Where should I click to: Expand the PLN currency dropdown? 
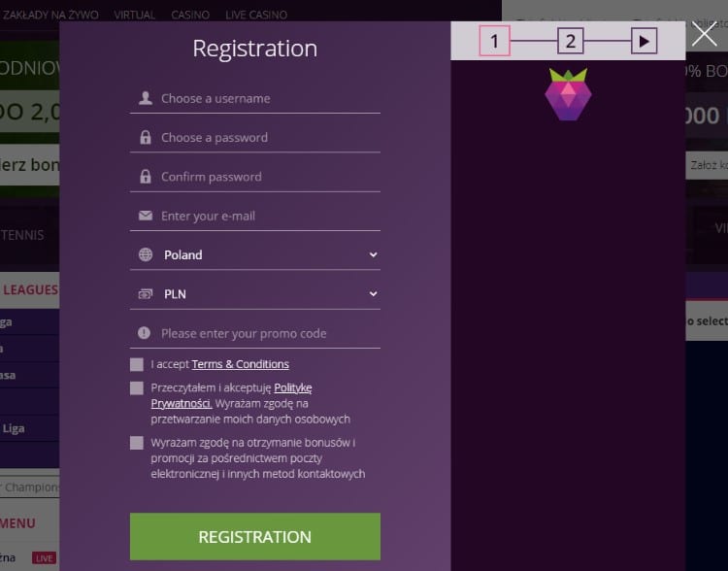pyautogui.click(x=255, y=294)
